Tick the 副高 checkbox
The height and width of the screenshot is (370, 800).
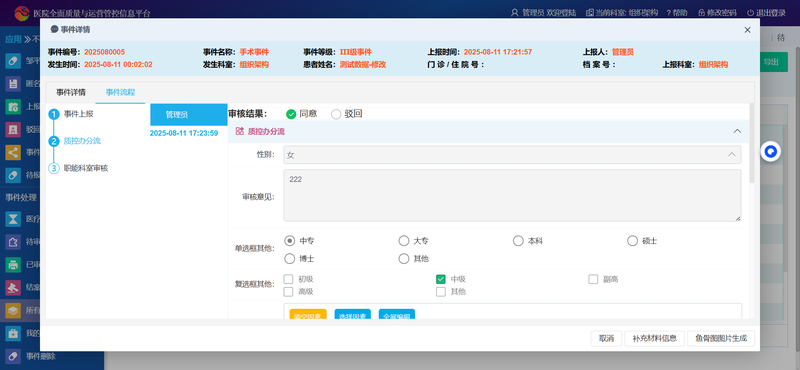pos(593,279)
